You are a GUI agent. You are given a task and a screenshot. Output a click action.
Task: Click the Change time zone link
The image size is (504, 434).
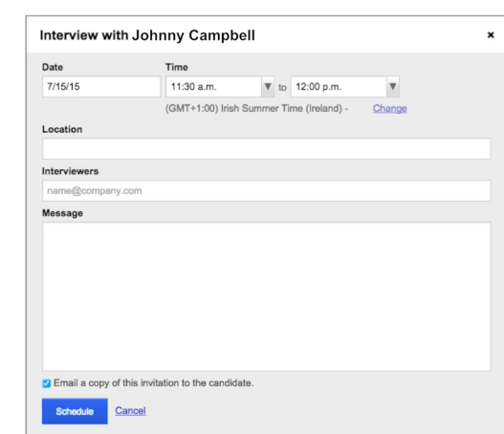pyautogui.click(x=389, y=109)
